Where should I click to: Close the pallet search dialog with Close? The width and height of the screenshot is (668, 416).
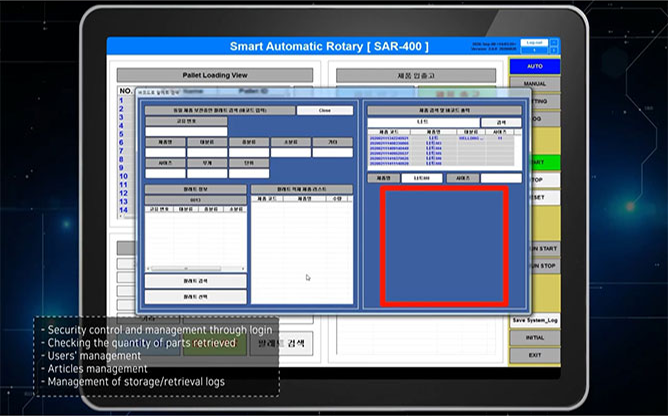[325, 110]
